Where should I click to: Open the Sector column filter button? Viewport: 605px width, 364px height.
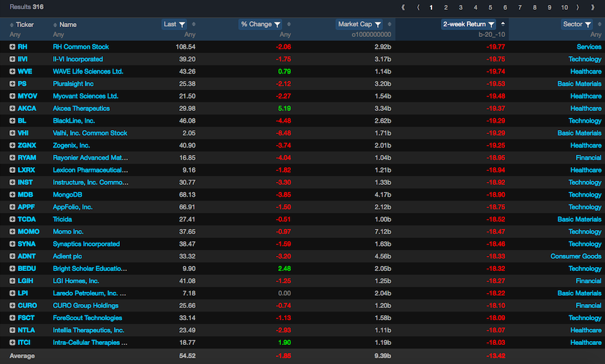577,24
